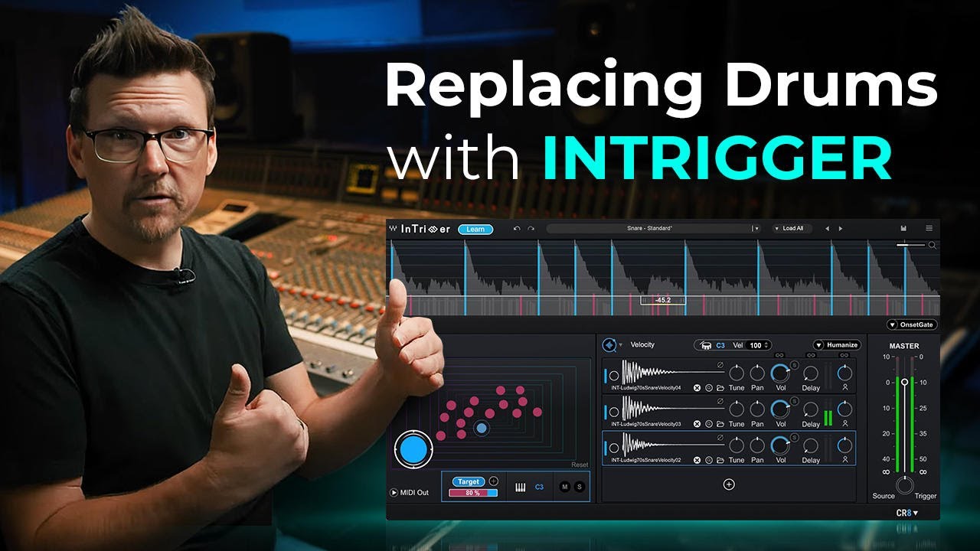Toggle the Learn mode button
The height and width of the screenshot is (551, 980).
(x=475, y=229)
